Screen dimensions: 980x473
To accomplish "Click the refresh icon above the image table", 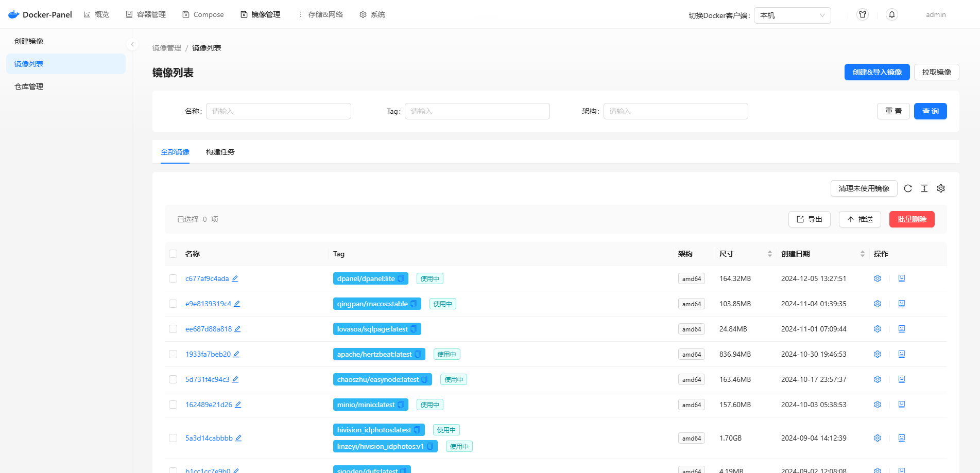I will click(x=908, y=188).
